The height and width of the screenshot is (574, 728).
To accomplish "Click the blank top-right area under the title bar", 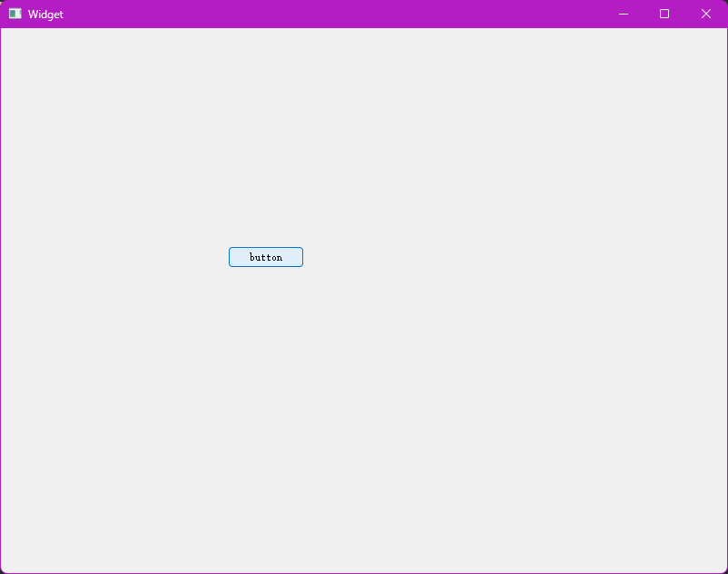I will [654, 73].
